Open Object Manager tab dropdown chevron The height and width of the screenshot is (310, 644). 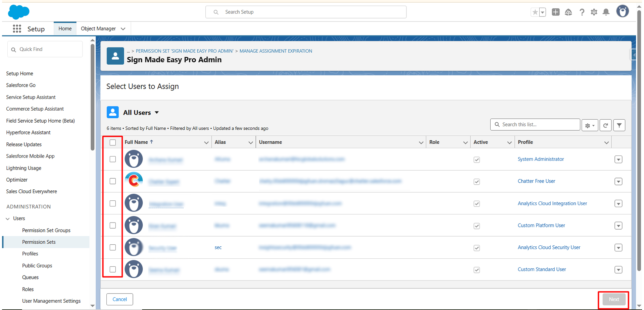pos(123,29)
